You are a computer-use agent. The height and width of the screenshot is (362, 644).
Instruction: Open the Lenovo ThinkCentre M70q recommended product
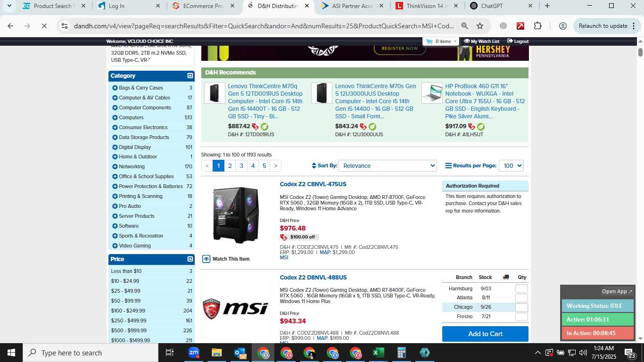pos(265,101)
